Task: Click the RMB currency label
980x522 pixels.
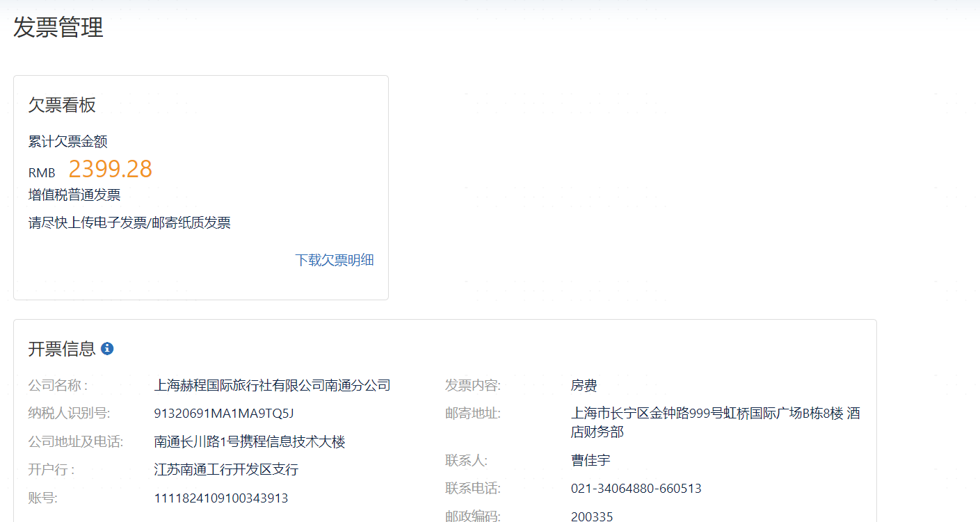Action: (42, 173)
